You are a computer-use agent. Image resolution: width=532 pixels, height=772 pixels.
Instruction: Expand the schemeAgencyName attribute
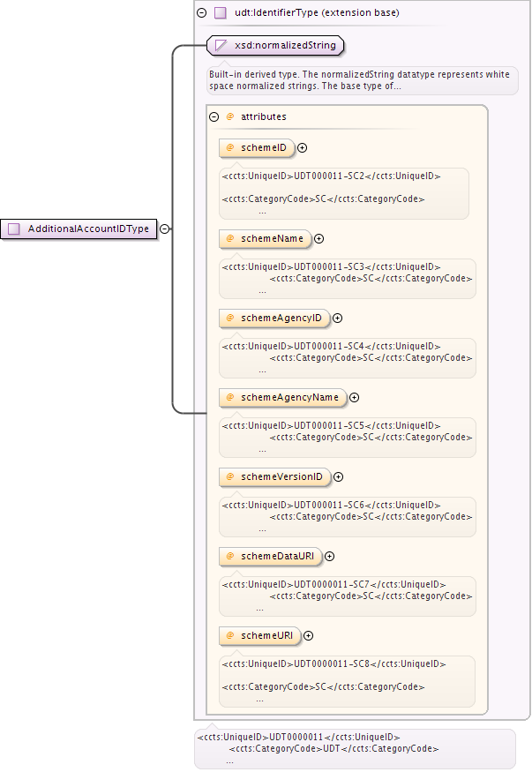(354, 397)
